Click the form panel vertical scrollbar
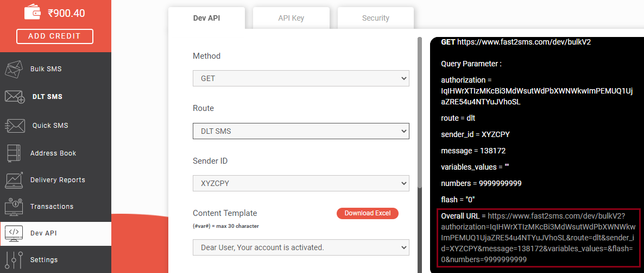 click(x=419, y=113)
